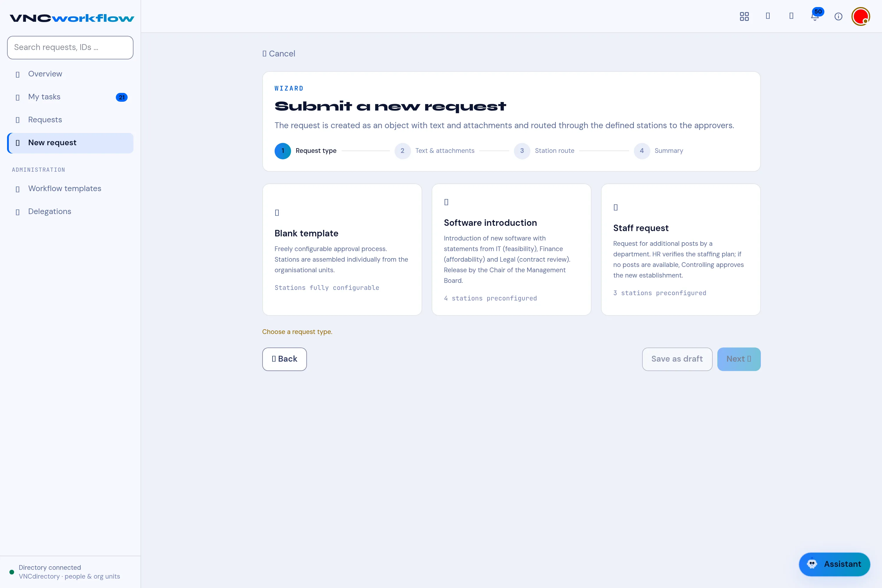Click '4 stations preconfigured' text
882x588 pixels.
click(x=490, y=298)
